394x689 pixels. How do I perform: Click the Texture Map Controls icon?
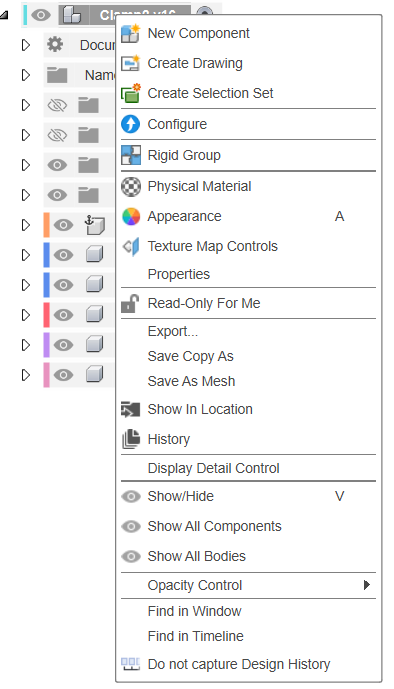point(130,246)
